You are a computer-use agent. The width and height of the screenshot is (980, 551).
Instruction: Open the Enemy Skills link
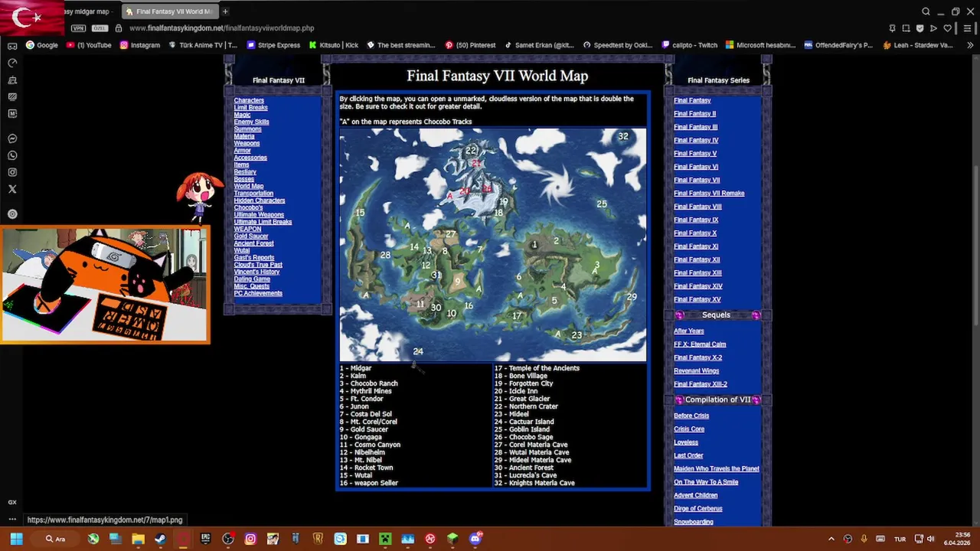click(x=251, y=122)
